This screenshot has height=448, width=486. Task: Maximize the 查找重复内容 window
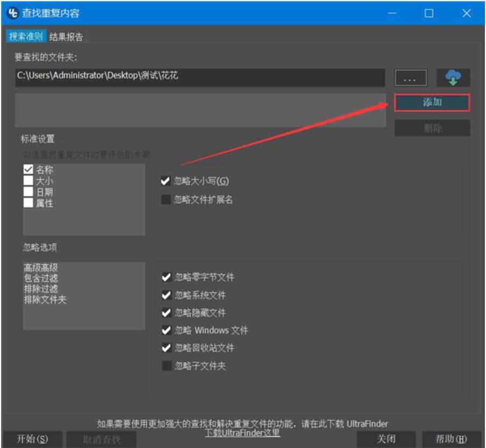click(x=428, y=13)
